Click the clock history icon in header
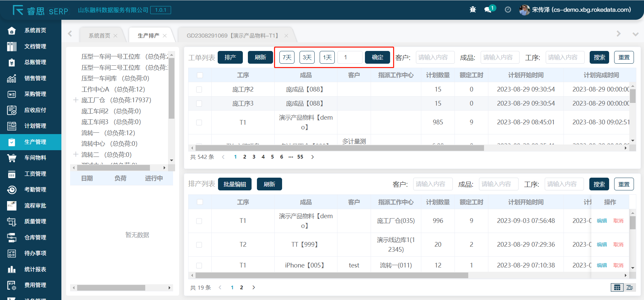 click(x=508, y=10)
